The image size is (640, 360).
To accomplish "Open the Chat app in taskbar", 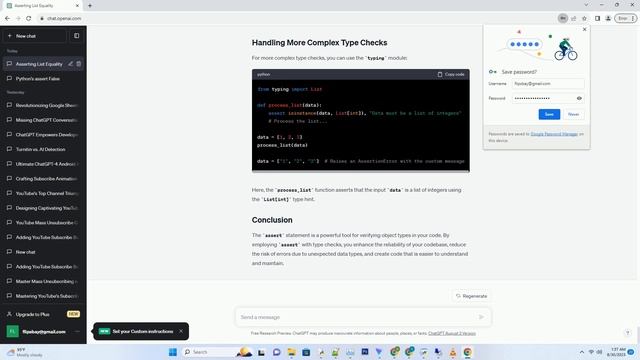I will (x=277, y=352).
